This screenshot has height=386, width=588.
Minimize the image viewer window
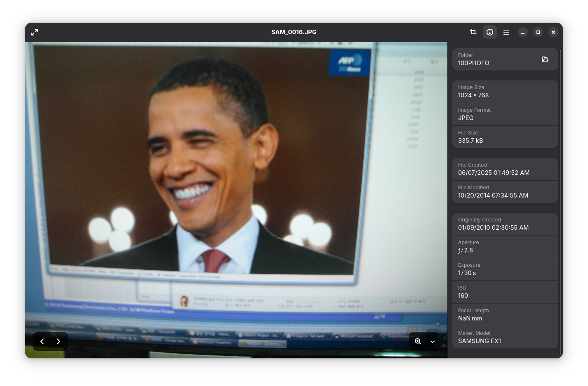point(523,32)
